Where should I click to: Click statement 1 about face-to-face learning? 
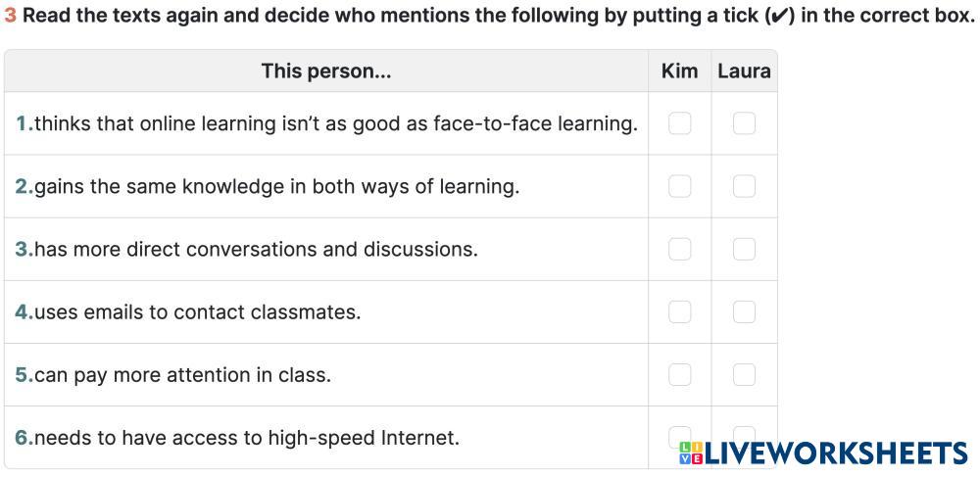point(326,123)
